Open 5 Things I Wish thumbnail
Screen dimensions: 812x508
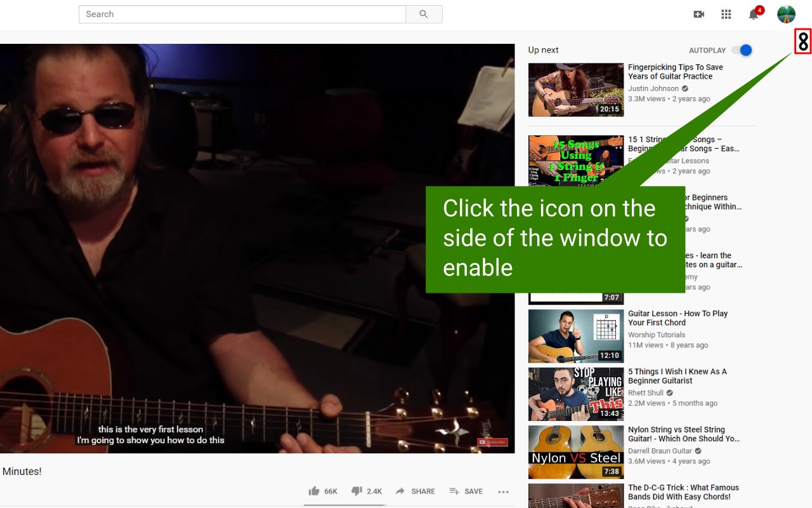(x=576, y=394)
